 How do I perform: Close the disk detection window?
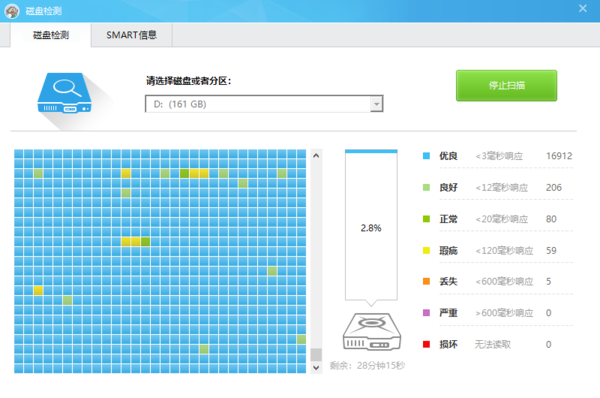583,8
